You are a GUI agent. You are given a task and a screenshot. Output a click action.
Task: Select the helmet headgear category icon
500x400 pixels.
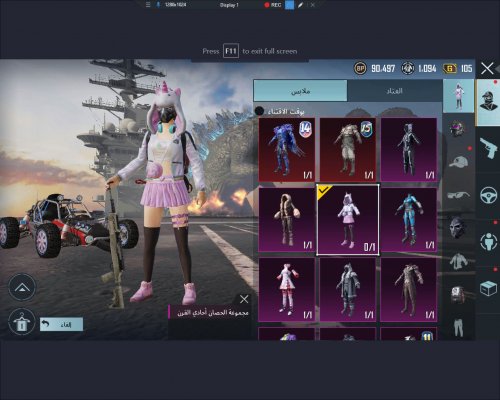coord(457,128)
